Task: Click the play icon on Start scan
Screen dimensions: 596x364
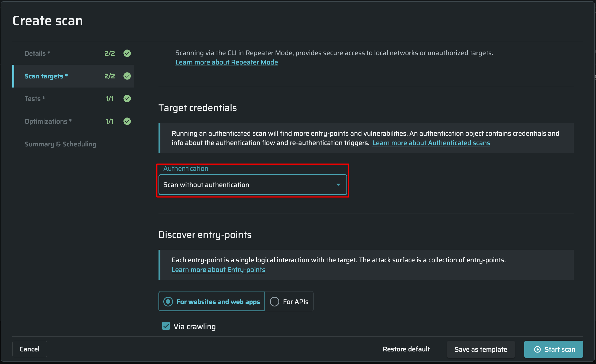Action: tap(537, 349)
